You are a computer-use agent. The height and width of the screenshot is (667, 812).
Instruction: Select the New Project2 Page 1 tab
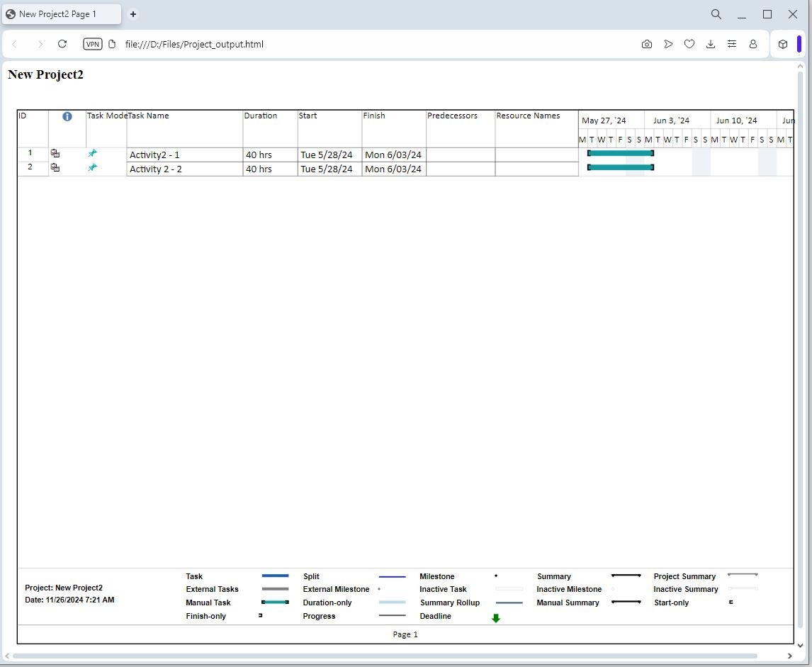pyautogui.click(x=60, y=13)
